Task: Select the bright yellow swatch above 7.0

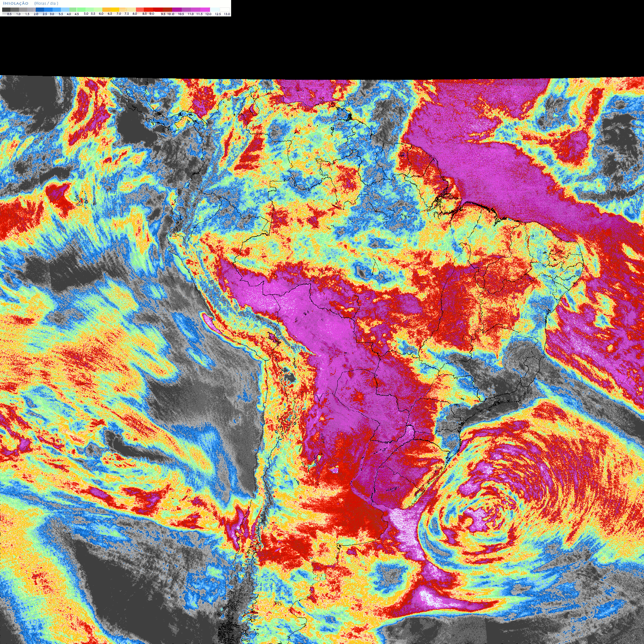Action: tap(115, 10)
